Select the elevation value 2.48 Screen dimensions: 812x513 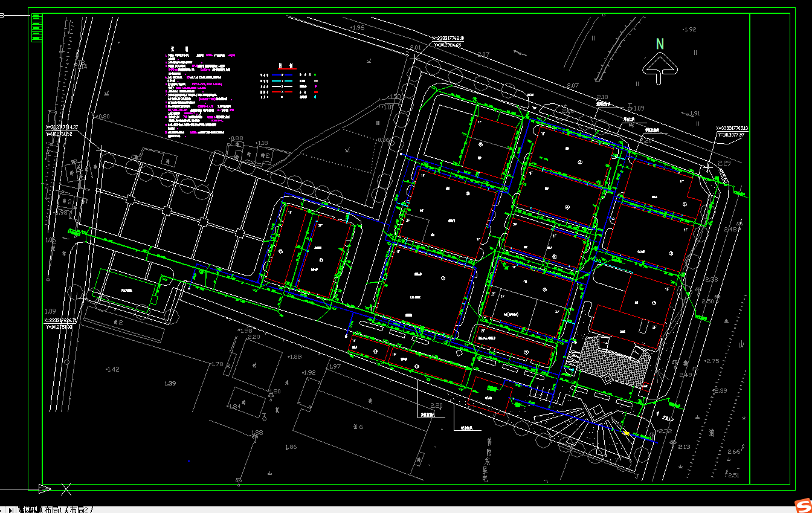(731, 229)
